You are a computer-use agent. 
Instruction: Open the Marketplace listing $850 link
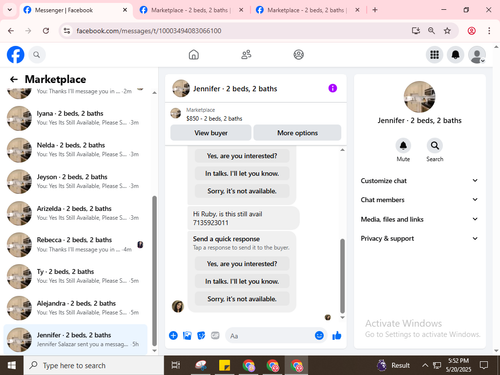214,119
